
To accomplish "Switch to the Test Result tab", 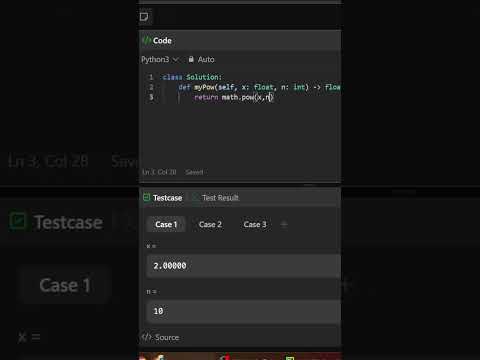I will [x=220, y=198].
